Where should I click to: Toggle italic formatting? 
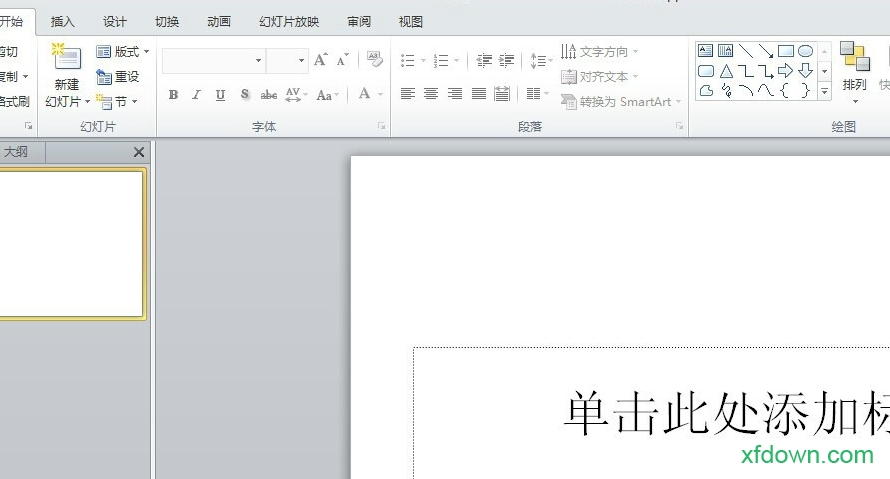tap(196, 95)
